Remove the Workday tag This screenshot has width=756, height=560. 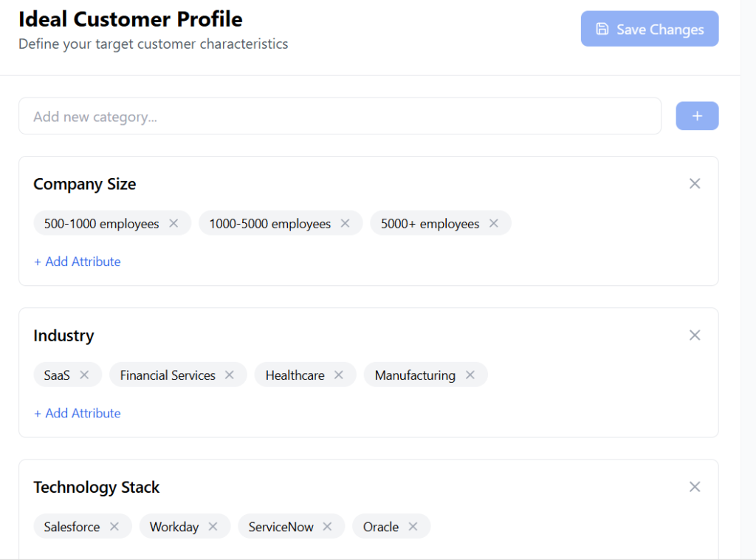[x=213, y=526]
